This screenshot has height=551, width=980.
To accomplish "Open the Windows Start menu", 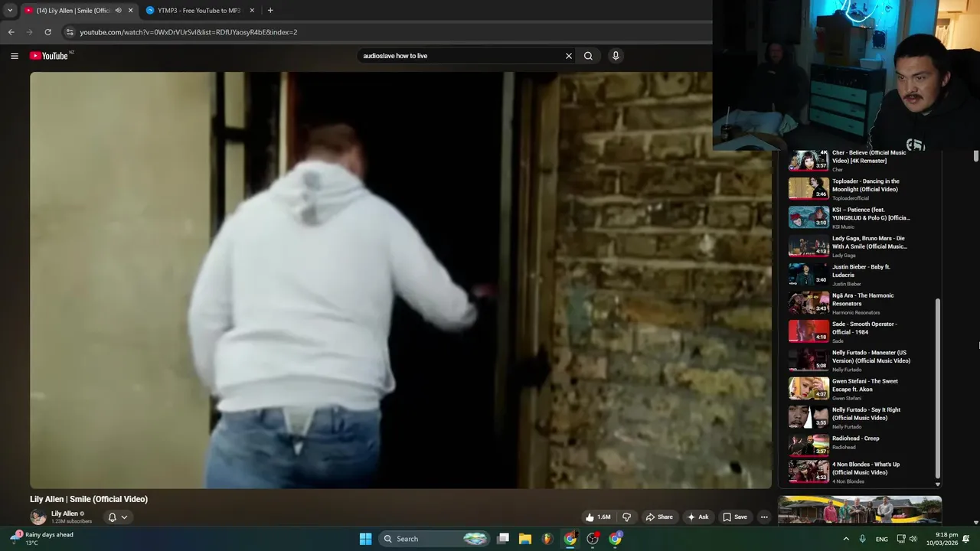I will [x=365, y=539].
